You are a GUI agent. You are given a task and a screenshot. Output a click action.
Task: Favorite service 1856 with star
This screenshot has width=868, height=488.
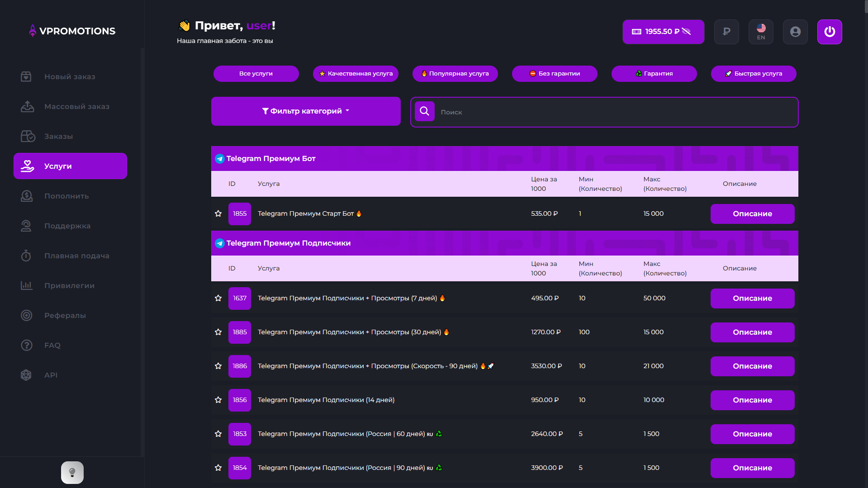pyautogui.click(x=218, y=400)
